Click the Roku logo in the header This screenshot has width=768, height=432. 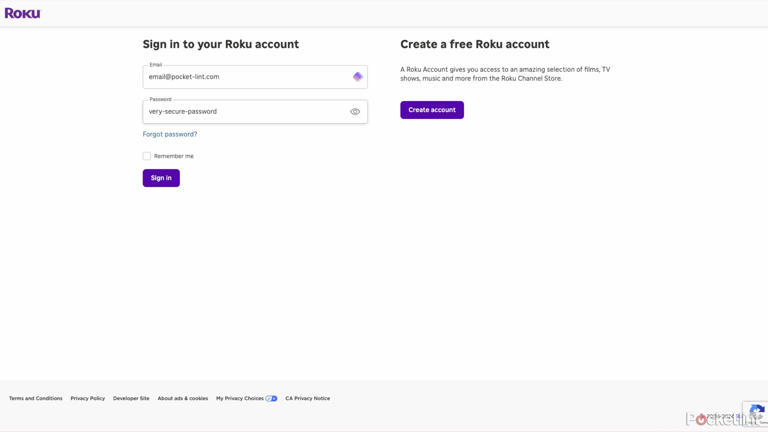click(23, 13)
